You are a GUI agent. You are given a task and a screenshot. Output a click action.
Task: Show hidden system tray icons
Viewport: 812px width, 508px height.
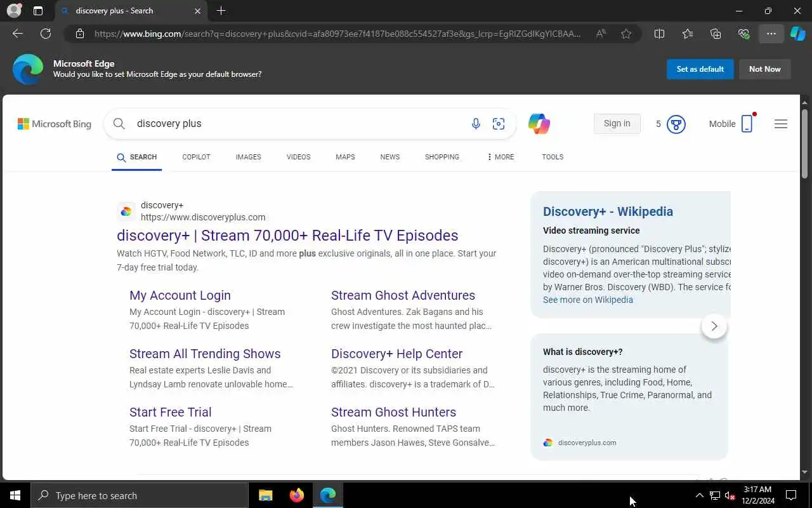pyautogui.click(x=699, y=495)
